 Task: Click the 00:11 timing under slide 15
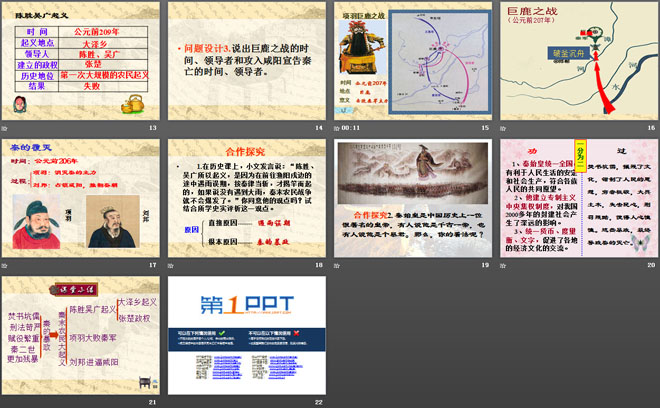[x=351, y=128]
